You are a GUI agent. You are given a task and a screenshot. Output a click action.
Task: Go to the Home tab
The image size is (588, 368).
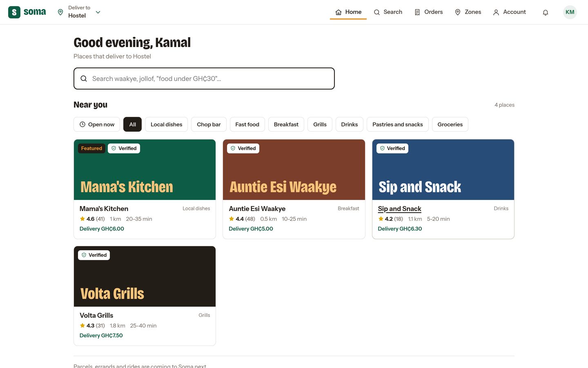click(348, 12)
